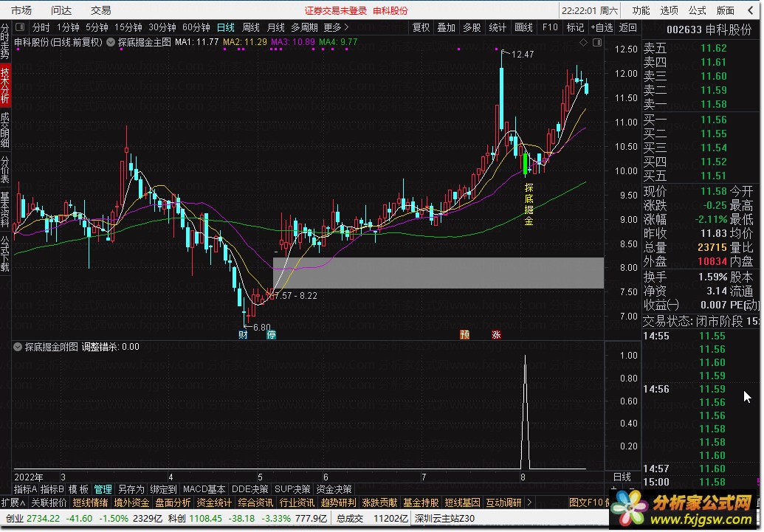Image resolution: width=764 pixels, height=532 pixels.
Task: Select the 5分钟 period
Action: [97, 27]
